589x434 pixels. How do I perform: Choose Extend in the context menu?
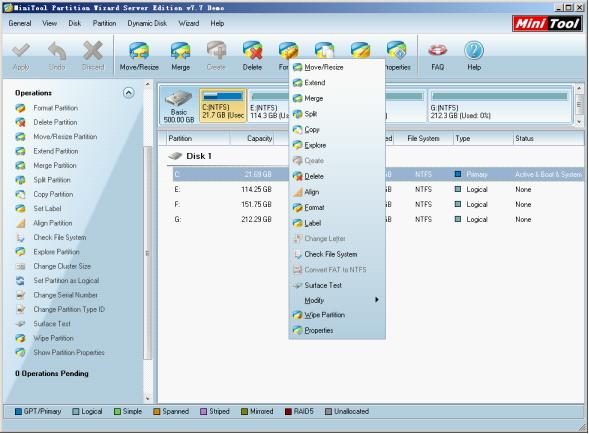(x=337, y=83)
